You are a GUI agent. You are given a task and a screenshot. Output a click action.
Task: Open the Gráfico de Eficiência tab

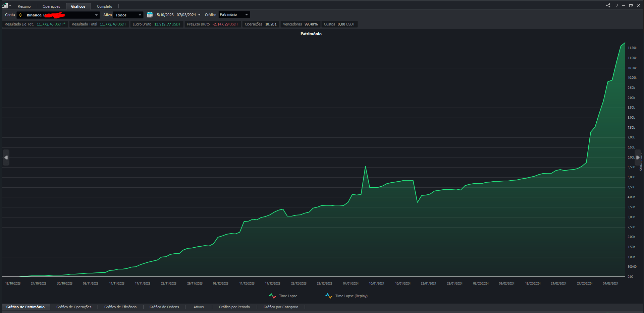click(x=120, y=307)
